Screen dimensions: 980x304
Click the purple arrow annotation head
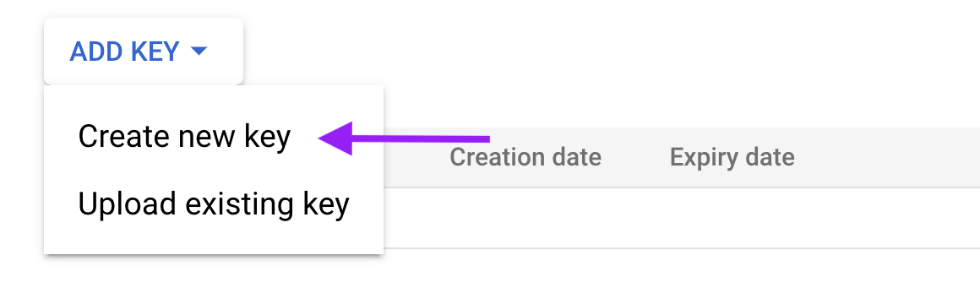coord(335,138)
